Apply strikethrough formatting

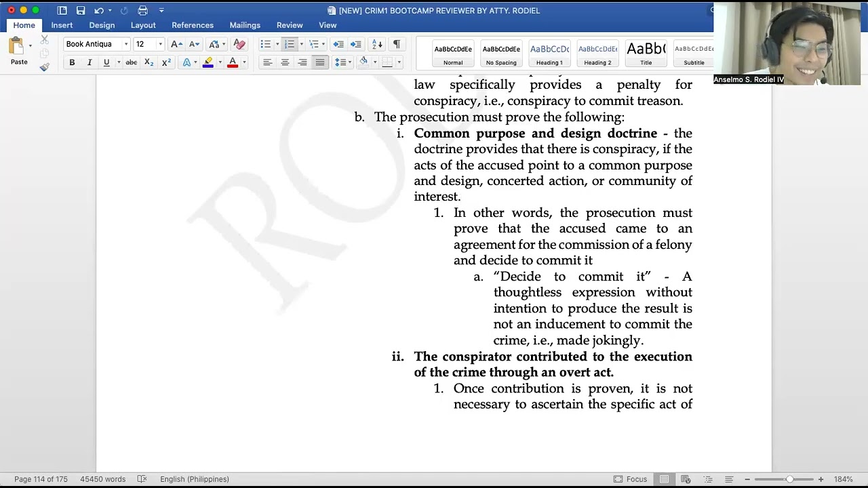132,62
